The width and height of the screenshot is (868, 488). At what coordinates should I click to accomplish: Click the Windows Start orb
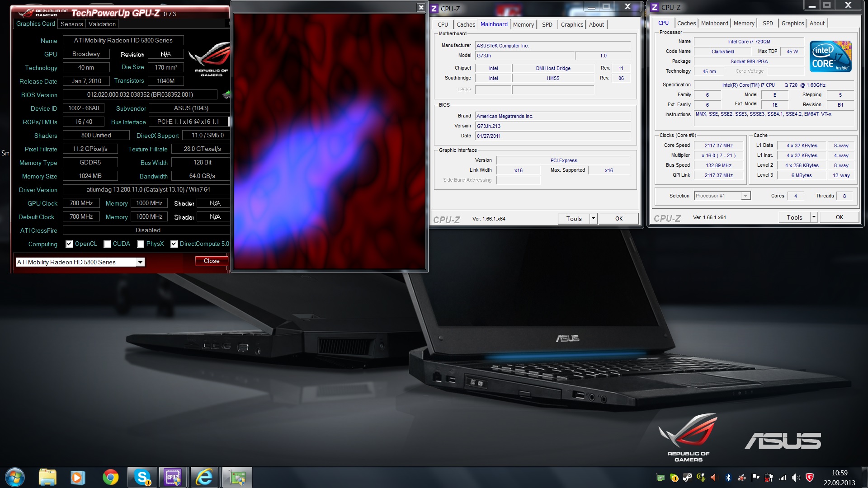(15, 477)
